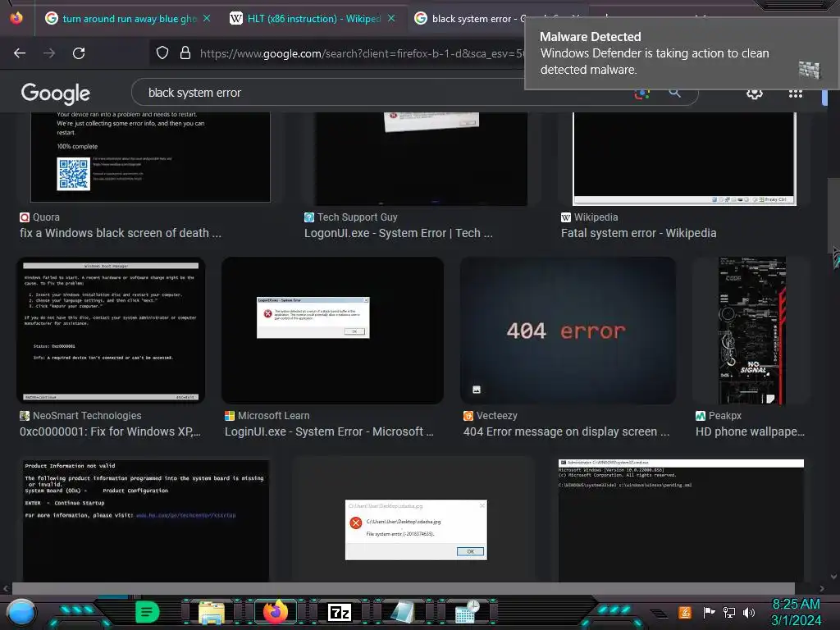840x630 pixels.
Task: Run search with magnifier icon
Action: coord(675,94)
